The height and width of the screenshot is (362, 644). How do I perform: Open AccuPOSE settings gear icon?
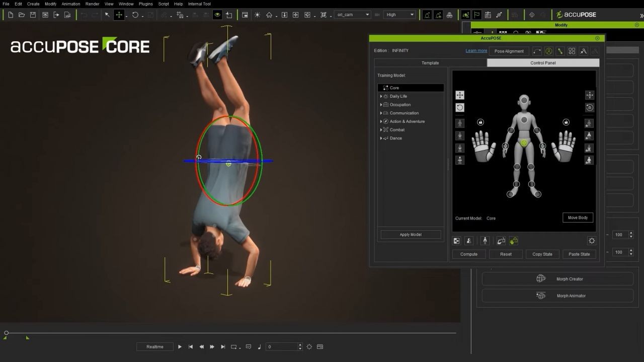[592, 241]
